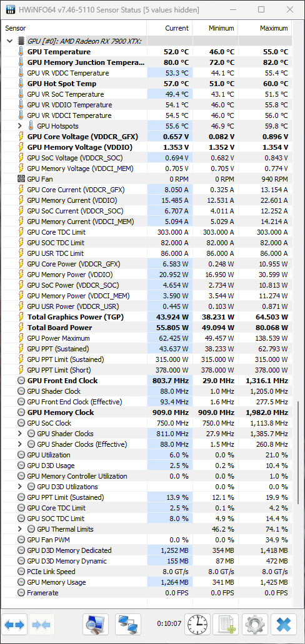Close sensors with blue X icon
This screenshot has width=305, height=644.
tap(284, 624)
